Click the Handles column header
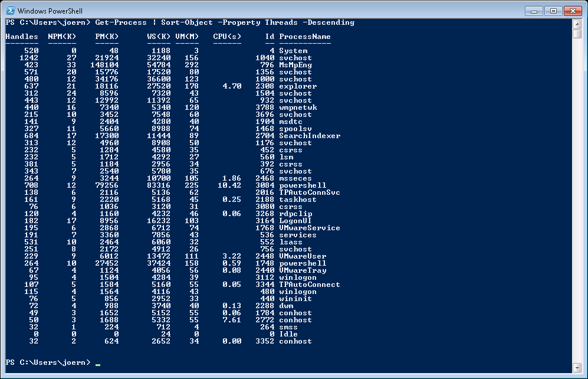 (22, 37)
